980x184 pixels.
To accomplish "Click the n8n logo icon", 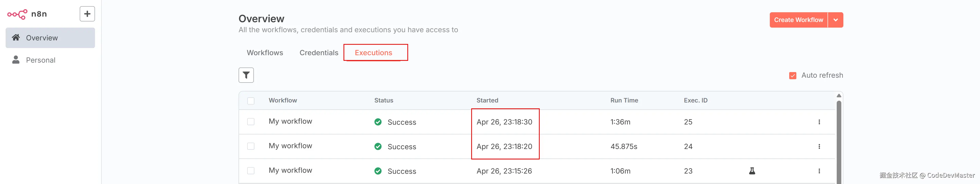I will 18,14.
